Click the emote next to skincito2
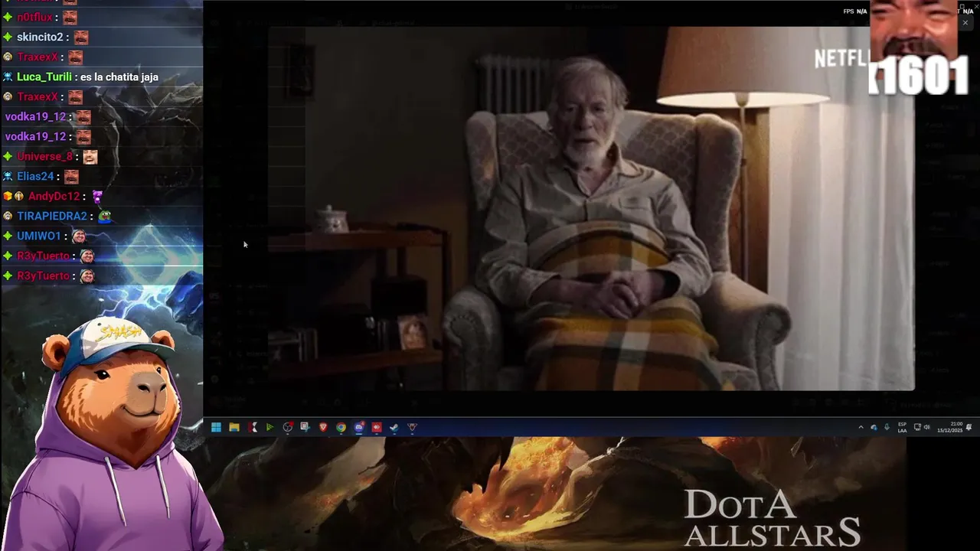980x551 pixels. tap(81, 37)
